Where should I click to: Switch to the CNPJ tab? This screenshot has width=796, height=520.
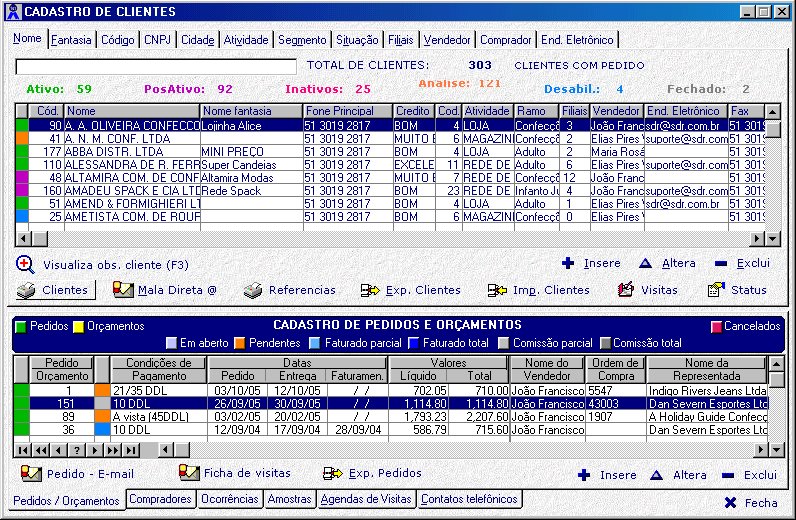(x=157, y=40)
